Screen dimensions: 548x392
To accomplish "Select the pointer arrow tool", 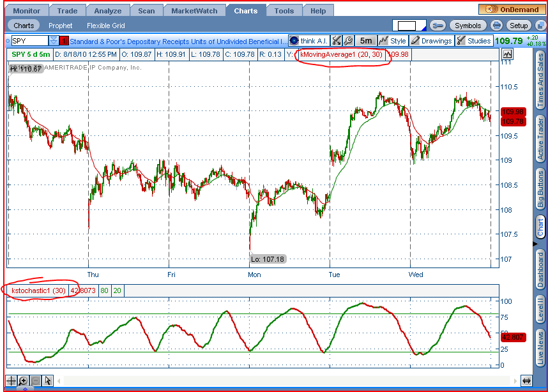I will coord(48,381).
